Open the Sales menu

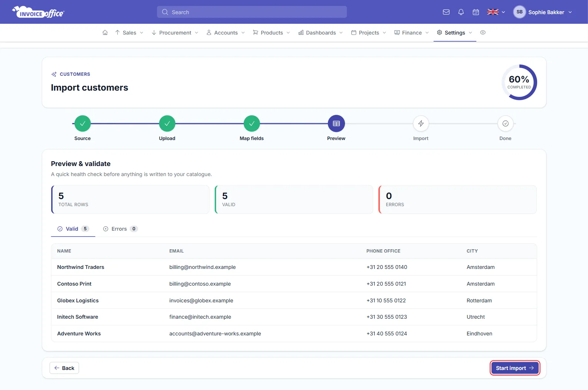click(129, 33)
